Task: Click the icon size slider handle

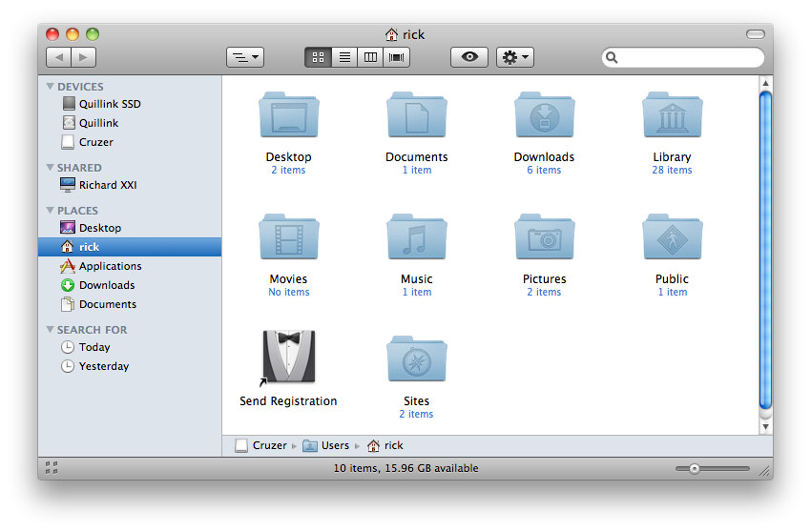Action: (694, 469)
